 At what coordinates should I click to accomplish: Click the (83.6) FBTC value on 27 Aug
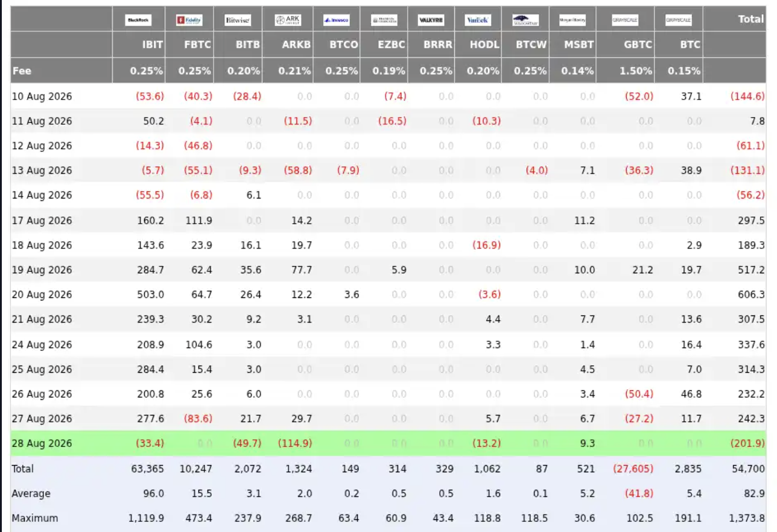click(x=198, y=419)
